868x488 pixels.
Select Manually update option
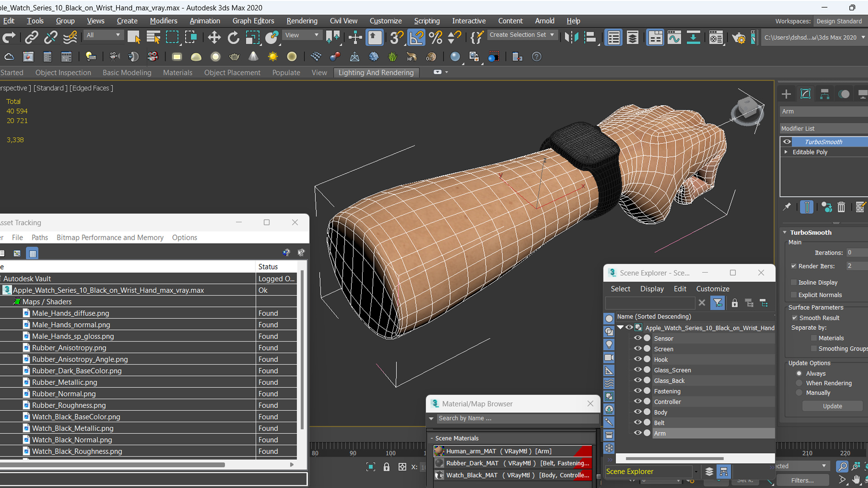799,393
